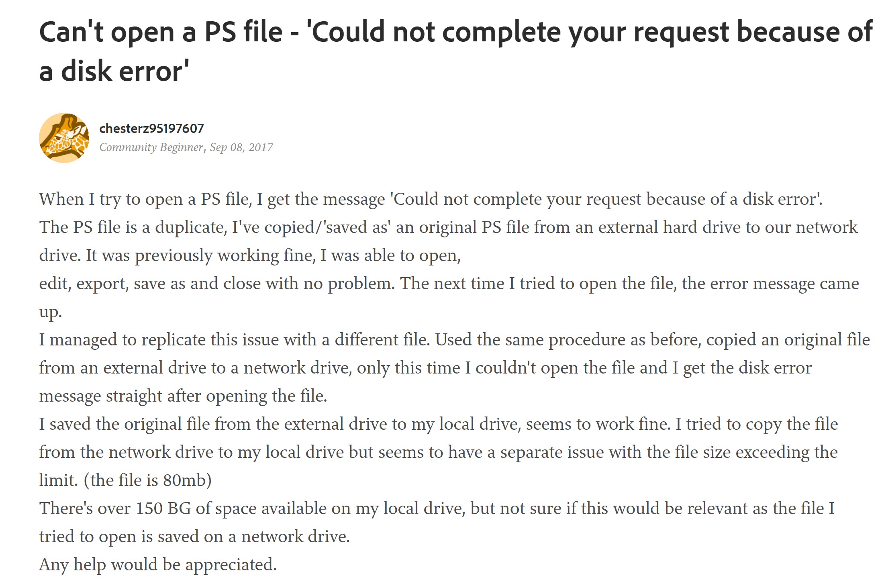Click the giraffe avatar of chesterz95197607

(x=64, y=138)
